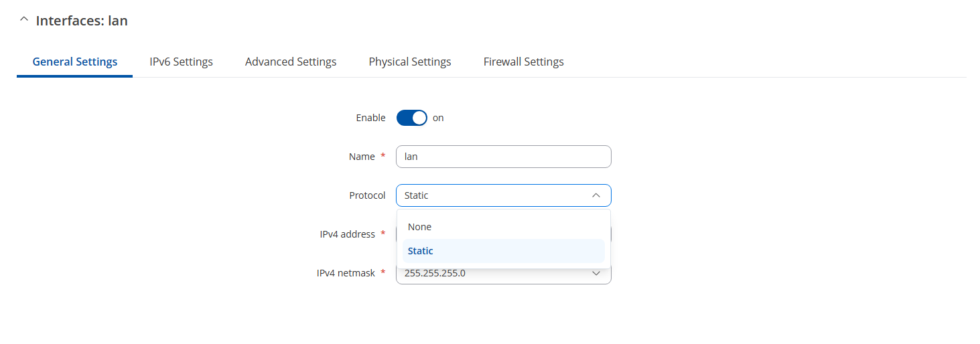Focus the Name field containing lan
Screen dimensions: 980x344
504,157
